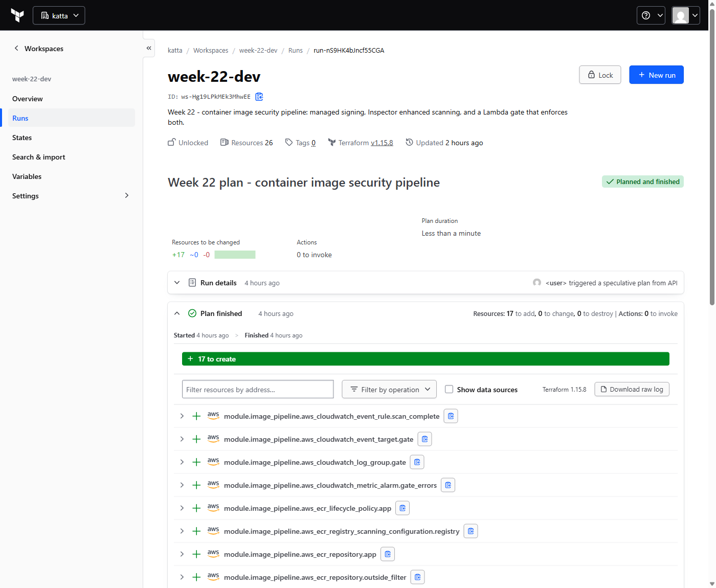Expand the ecr_repository.app resource row
This screenshot has width=716, height=588.
(x=182, y=554)
